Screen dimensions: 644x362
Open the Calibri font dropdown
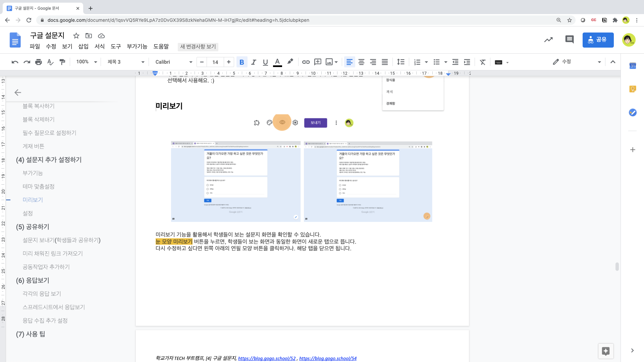coord(174,62)
